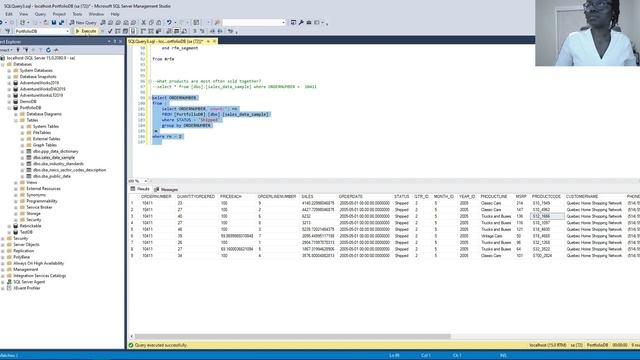Click the Undo icon
The width and height of the screenshot is (640, 360).
pyautogui.click(x=169, y=22)
